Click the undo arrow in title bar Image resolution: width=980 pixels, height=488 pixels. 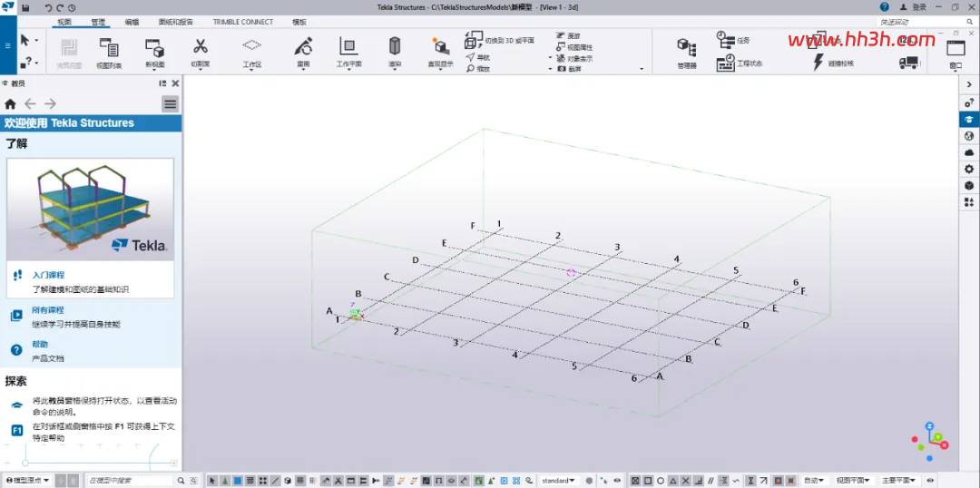49,7
